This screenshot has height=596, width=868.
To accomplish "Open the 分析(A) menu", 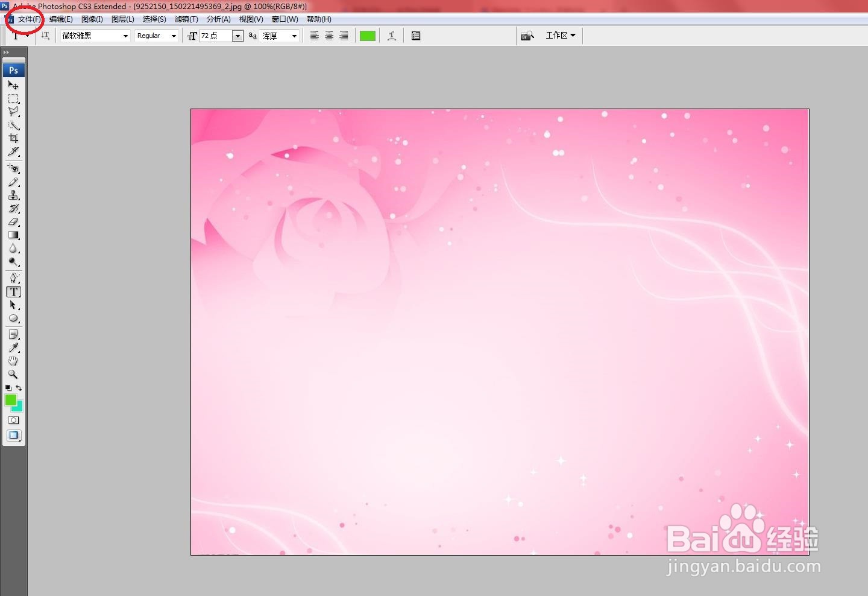I will click(x=219, y=19).
